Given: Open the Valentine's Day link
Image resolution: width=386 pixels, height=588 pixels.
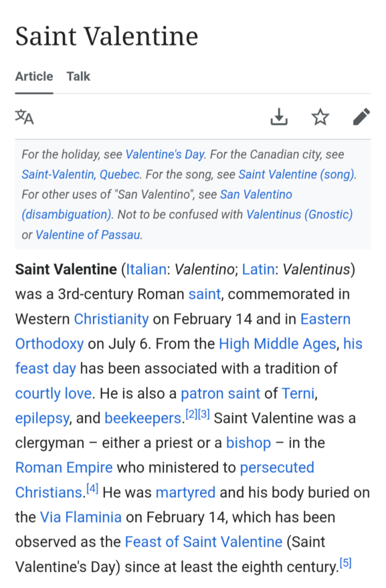Looking at the screenshot, I should click(x=165, y=154).
